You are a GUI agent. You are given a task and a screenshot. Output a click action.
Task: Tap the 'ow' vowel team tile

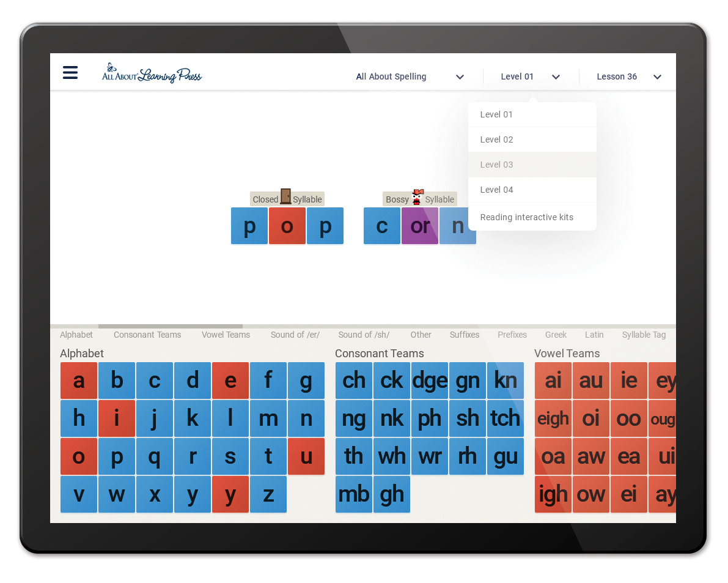pyautogui.click(x=590, y=494)
